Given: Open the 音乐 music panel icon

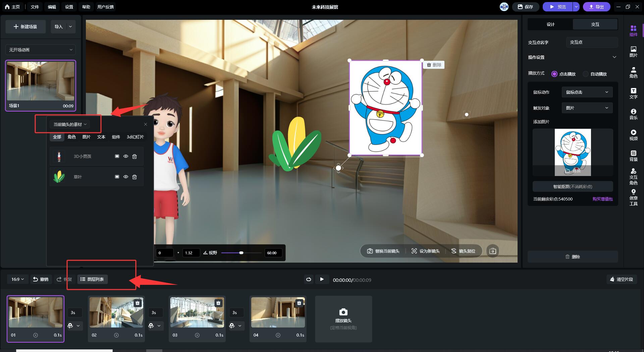Looking at the screenshot, I should pos(633,114).
